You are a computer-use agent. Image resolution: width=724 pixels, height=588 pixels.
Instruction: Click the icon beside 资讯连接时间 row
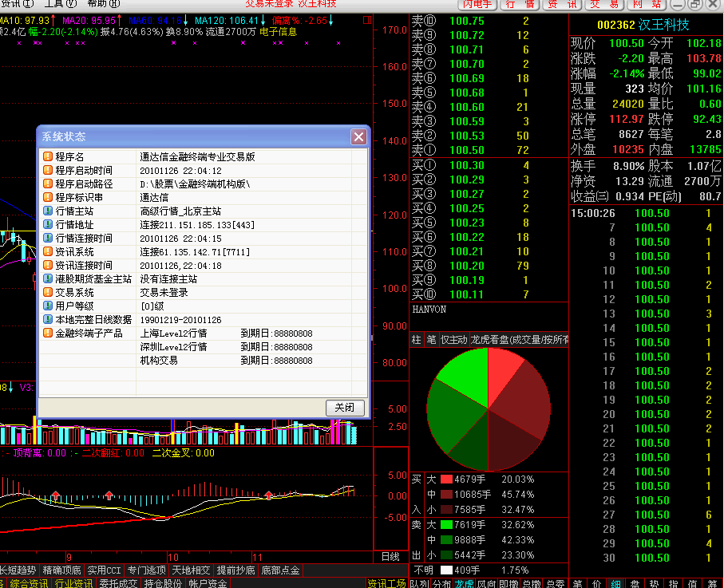click(48, 265)
